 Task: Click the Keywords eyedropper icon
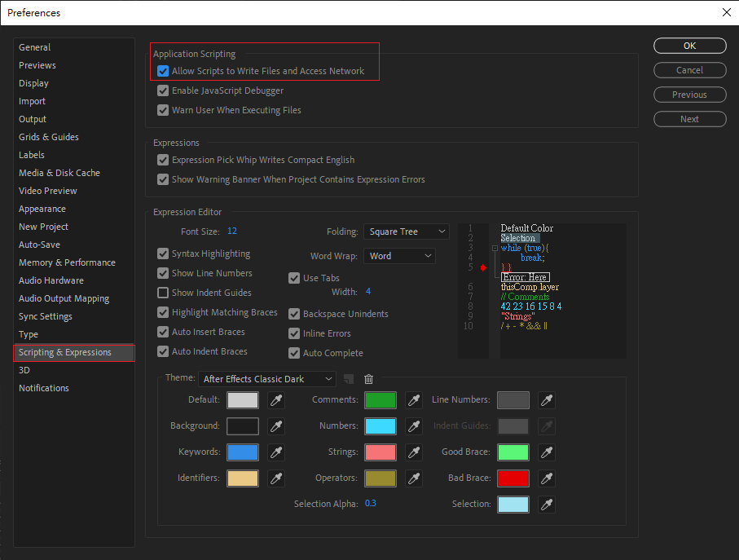click(276, 452)
